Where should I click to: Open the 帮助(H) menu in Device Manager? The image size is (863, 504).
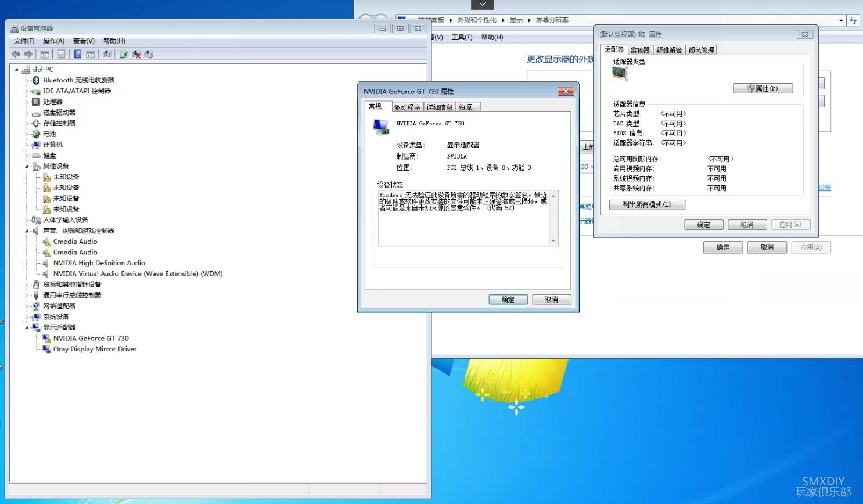[x=114, y=41]
